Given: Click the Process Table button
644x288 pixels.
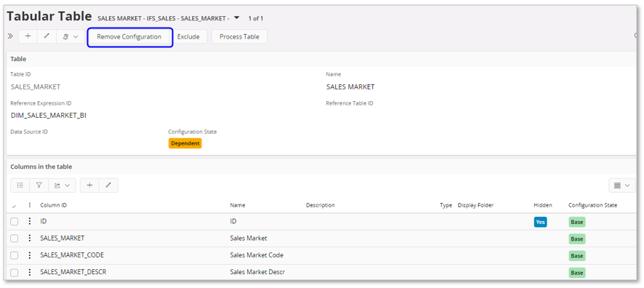Looking at the screenshot, I should pyautogui.click(x=239, y=36).
